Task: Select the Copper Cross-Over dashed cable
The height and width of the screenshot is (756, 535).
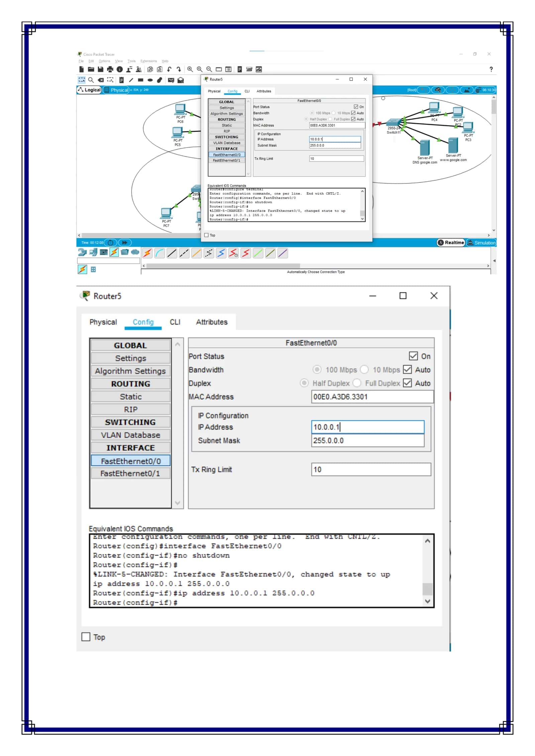Action: point(184,253)
